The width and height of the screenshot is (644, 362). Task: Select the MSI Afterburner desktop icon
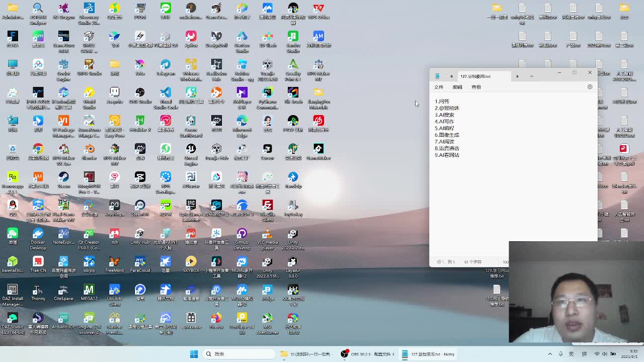tap(268, 323)
